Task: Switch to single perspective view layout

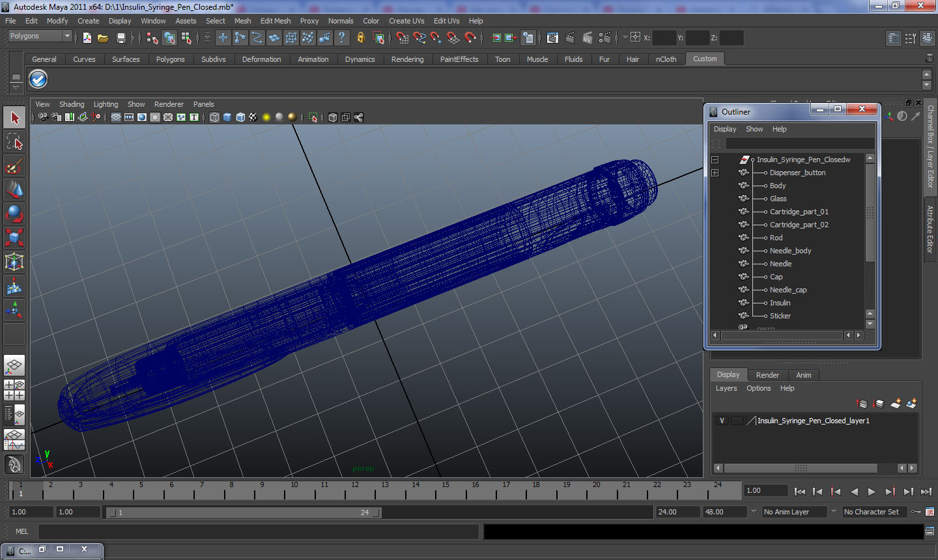Action: pos(14,366)
